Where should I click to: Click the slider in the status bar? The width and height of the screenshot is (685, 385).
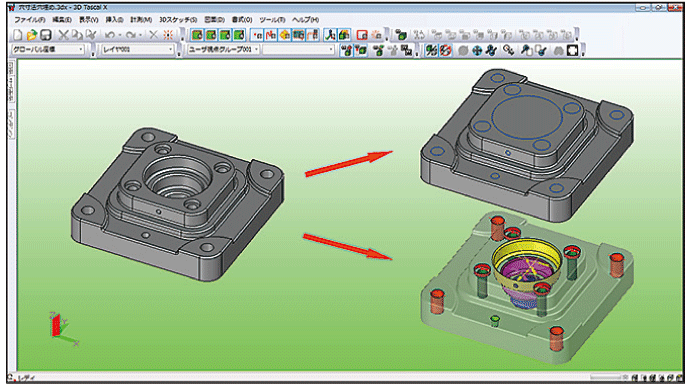point(605,377)
